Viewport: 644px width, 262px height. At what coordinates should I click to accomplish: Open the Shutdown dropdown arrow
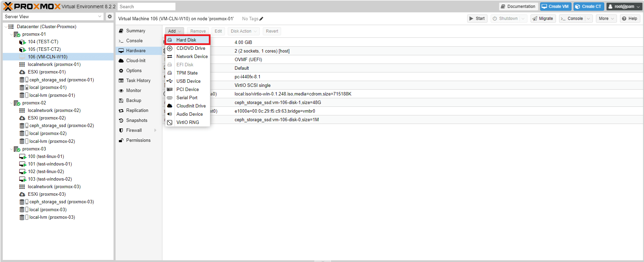tap(523, 19)
